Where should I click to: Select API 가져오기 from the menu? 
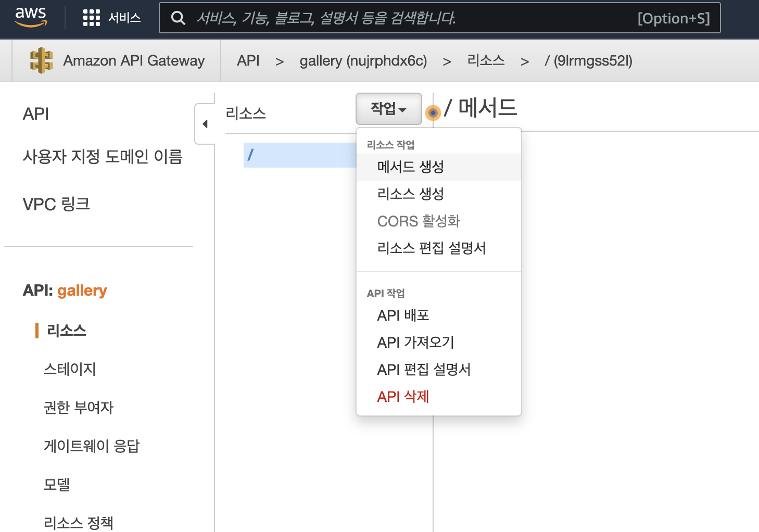click(439, 343)
